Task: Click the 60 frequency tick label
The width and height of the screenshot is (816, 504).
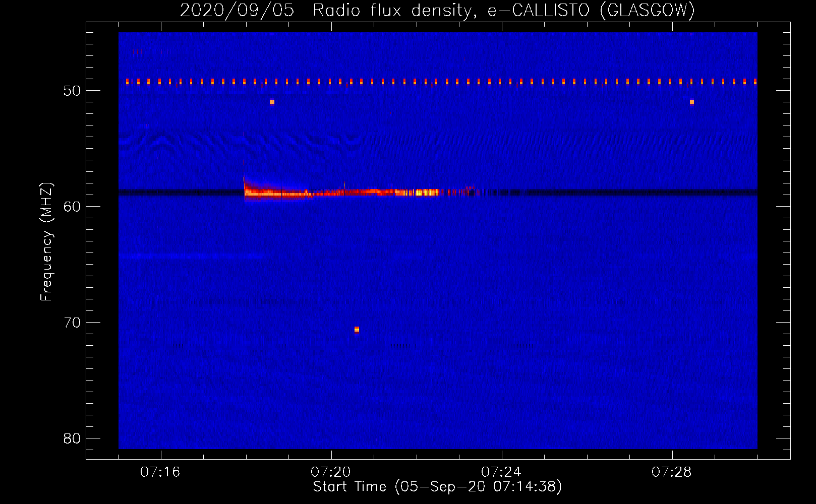Action: 72,207
